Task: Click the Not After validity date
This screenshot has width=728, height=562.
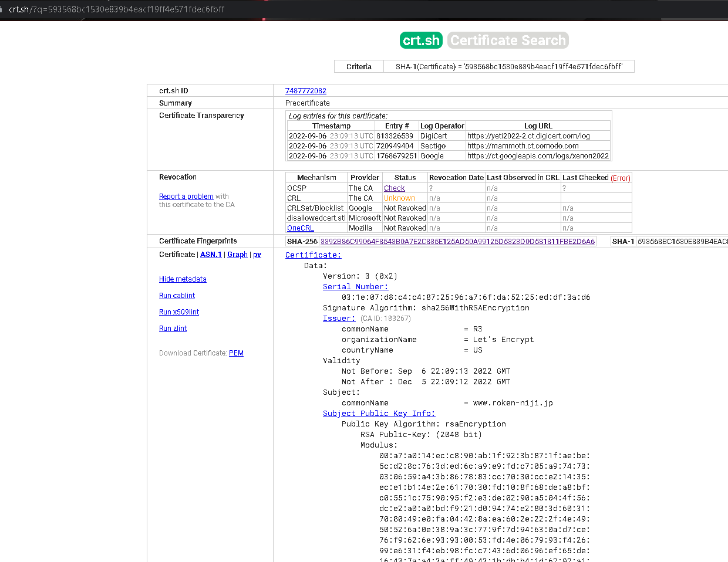Action: [x=454, y=382]
